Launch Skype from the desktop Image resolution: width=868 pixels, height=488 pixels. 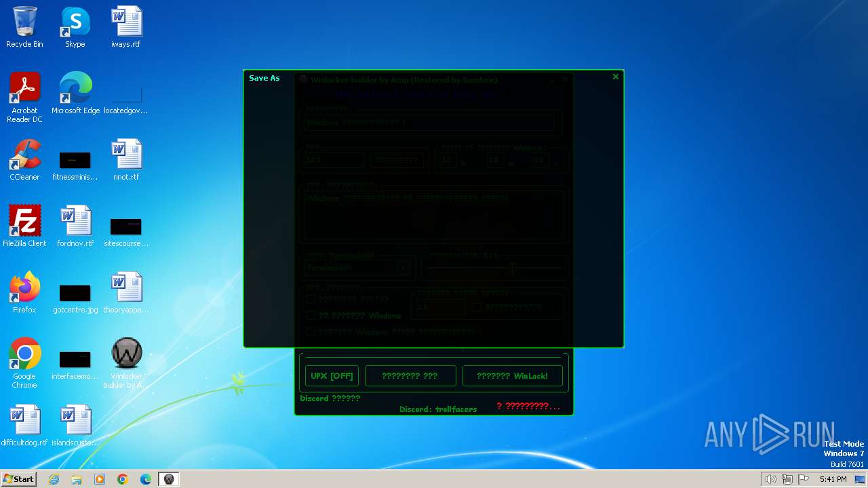click(x=75, y=27)
